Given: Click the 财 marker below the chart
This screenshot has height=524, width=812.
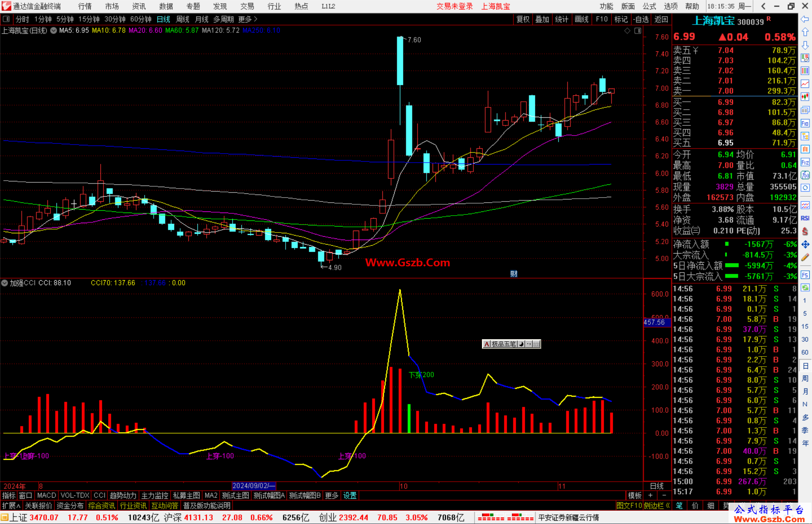Looking at the screenshot, I should pyautogui.click(x=514, y=274).
